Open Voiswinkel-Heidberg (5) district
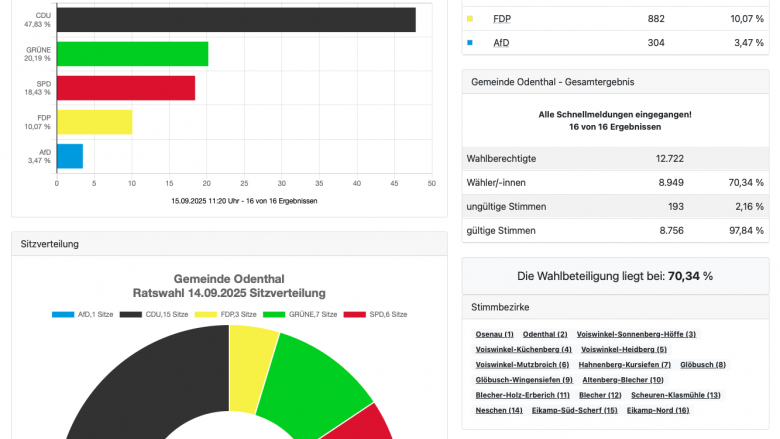780x439 pixels. point(624,350)
